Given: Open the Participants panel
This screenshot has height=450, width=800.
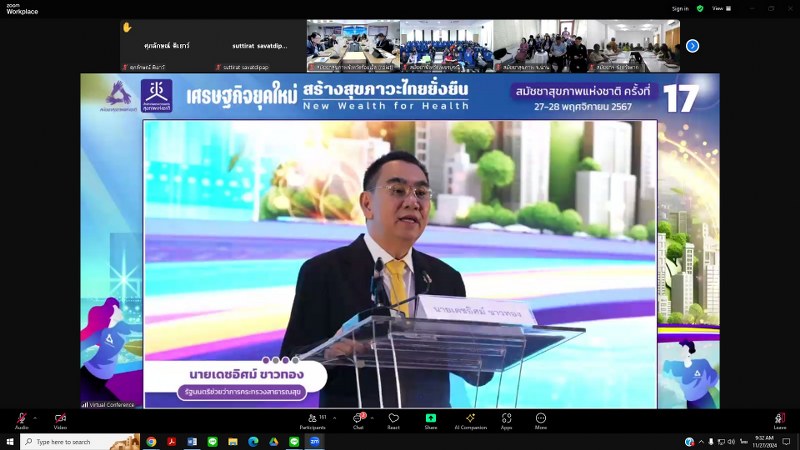Looking at the screenshot, I should click(x=313, y=421).
